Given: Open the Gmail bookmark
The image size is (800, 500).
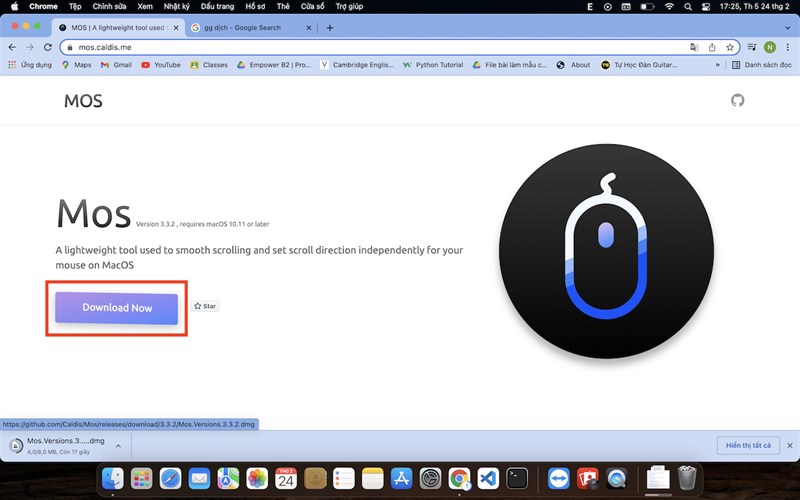Looking at the screenshot, I should [x=116, y=65].
